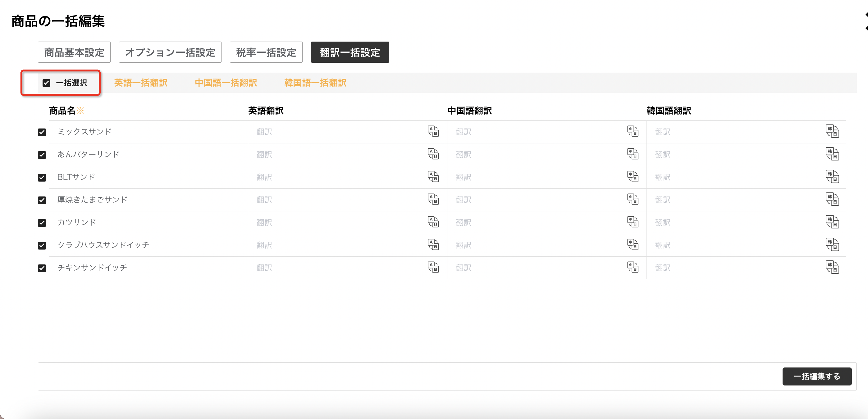The image size is (868, 419).
Task: Click English translate icon for あんバターサンド
Action: 433,154
